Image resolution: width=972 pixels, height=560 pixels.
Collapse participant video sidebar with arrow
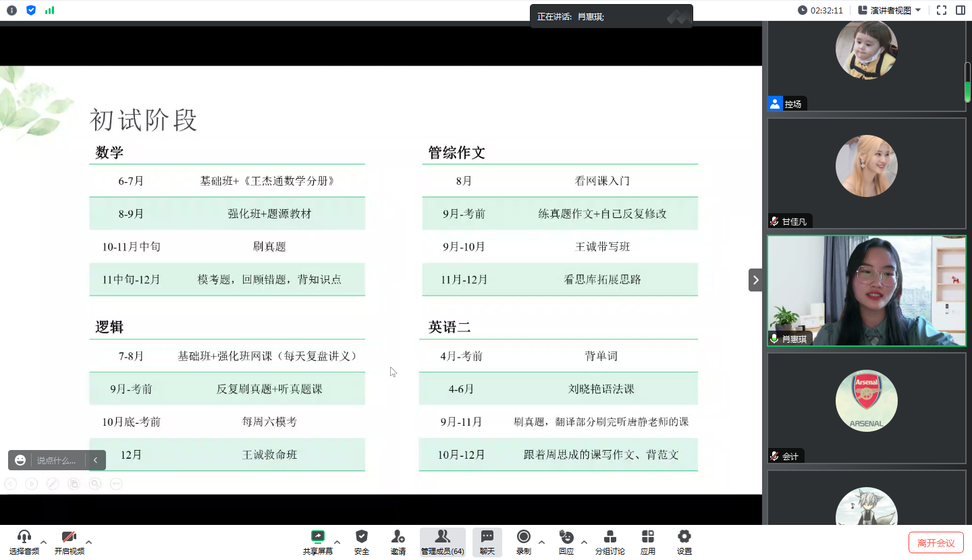[x=755, y=280]
